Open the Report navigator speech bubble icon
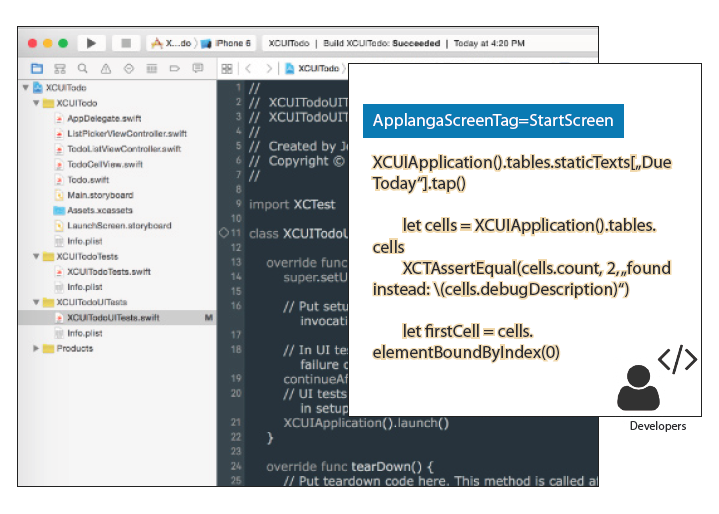The height and width of the screenshot is (514, 719). (198, 68)
